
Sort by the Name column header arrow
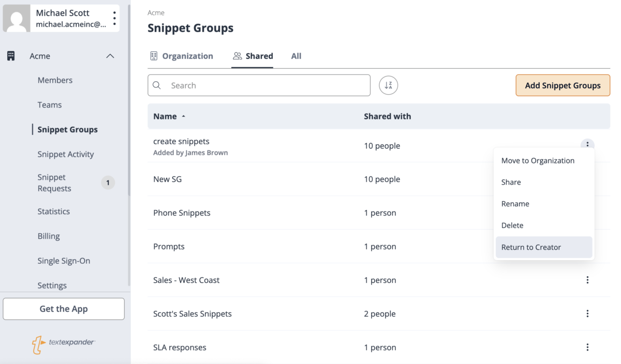(x=183, y=117)
